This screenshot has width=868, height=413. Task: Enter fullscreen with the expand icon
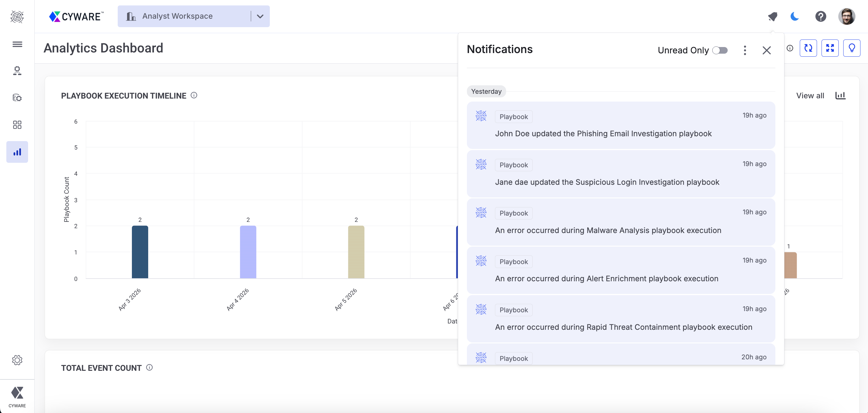830,48
